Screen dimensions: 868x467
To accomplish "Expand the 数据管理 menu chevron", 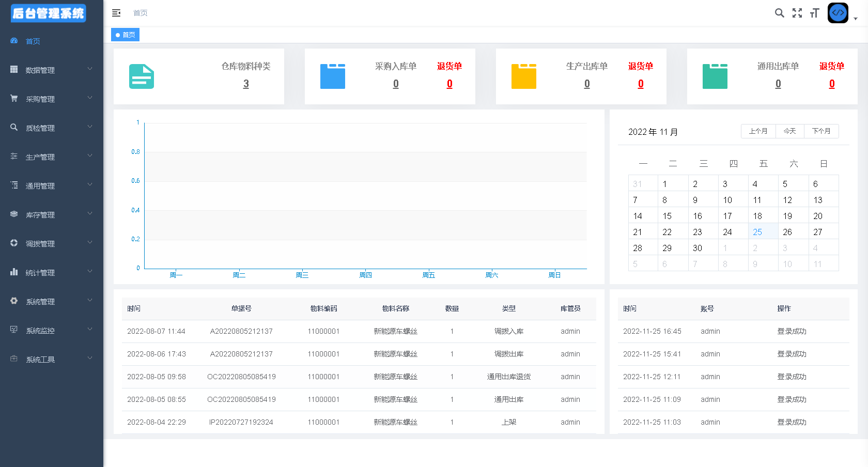I will [x=90, y=69].
